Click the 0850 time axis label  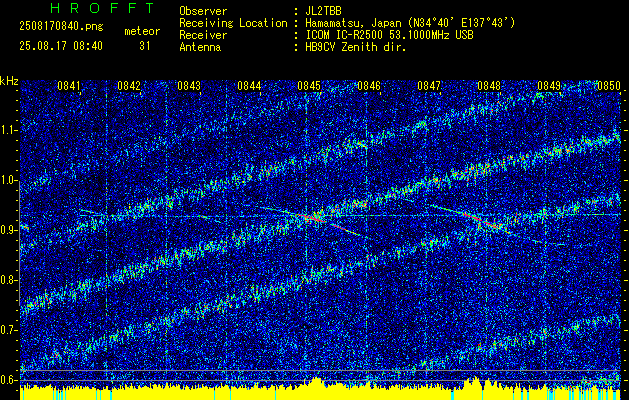tap(609, 86)
